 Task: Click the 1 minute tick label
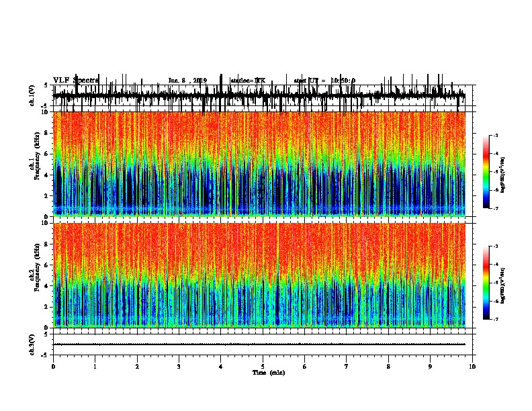point(95,367)
